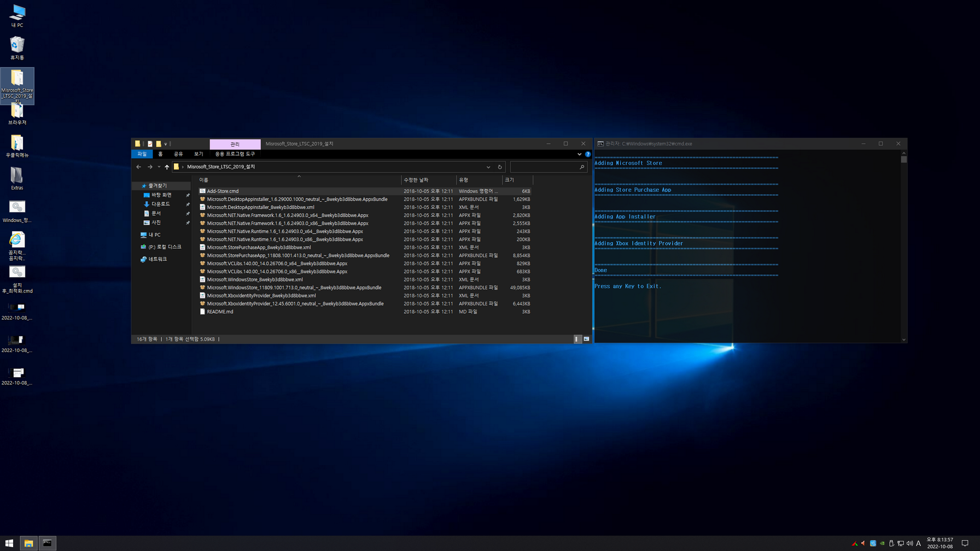The width and height of the screenshot is (980, 551).
Task: Open the network icon in system tray
Action: click(901, 543)
